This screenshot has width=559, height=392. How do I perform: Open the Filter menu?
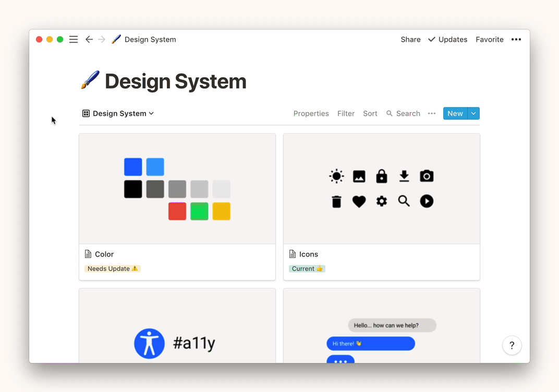tap(346, 114)
